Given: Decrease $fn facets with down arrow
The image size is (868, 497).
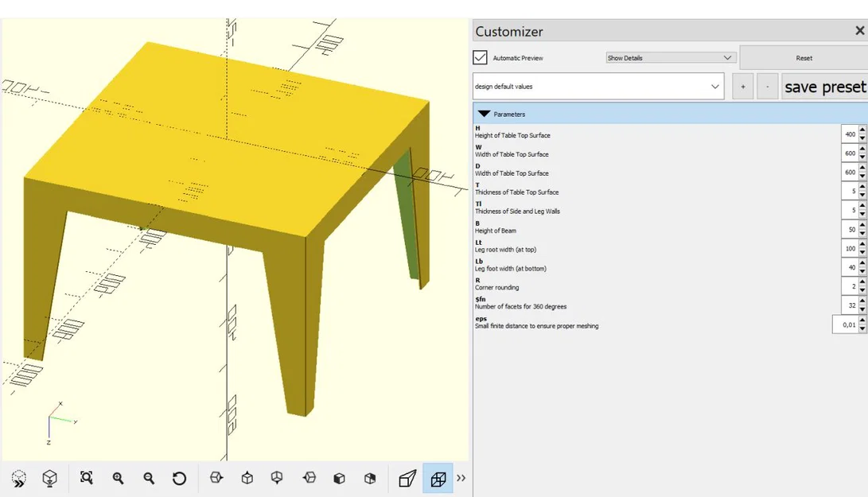Looking at the screenshot, I should click(862, 309).
